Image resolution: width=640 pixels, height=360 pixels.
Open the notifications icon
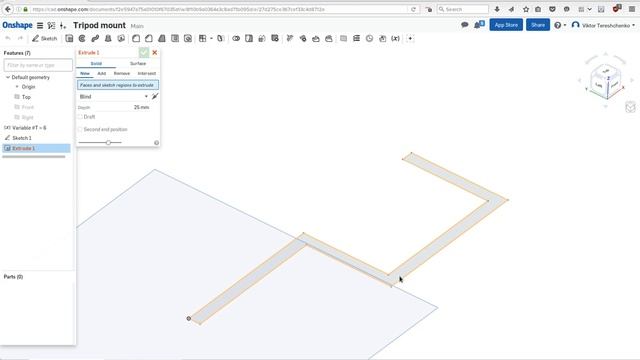pos(479,25)
